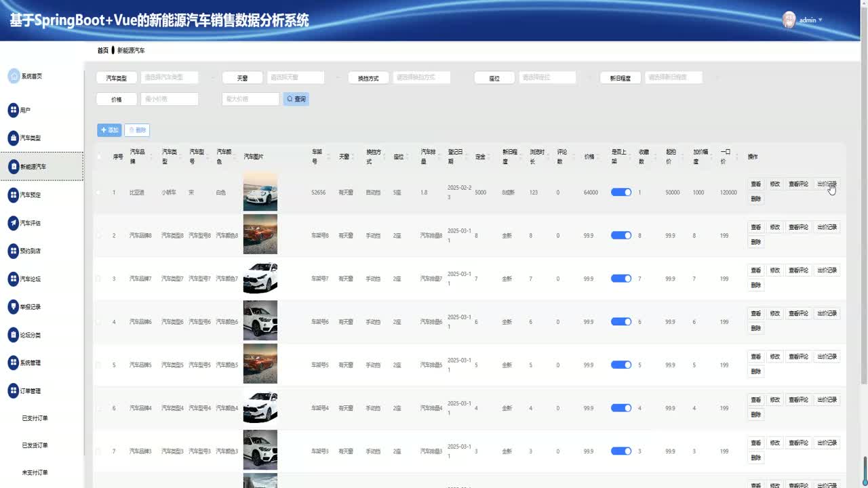The image size is (868, 488).
Task: Open the 换挡方式 filter select box
Action: click(422, 77)
